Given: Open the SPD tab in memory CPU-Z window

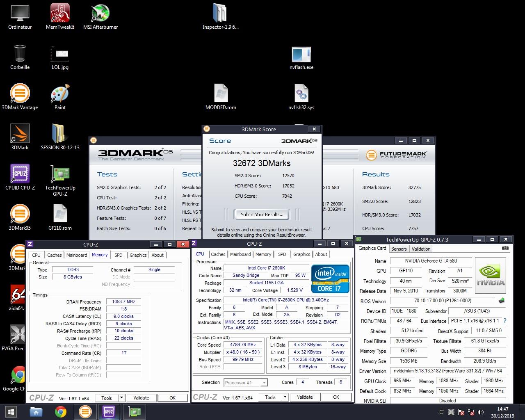Looking at the screenshot, I should 118,255.
